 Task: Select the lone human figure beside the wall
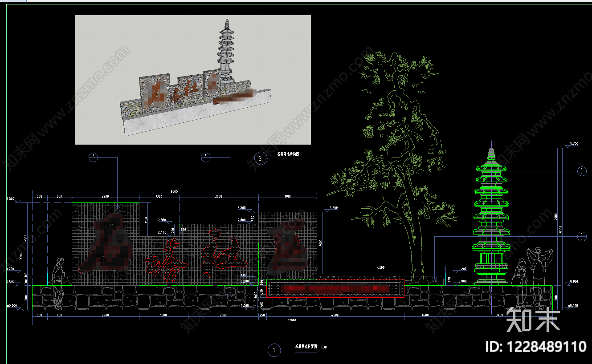point(58,283)
